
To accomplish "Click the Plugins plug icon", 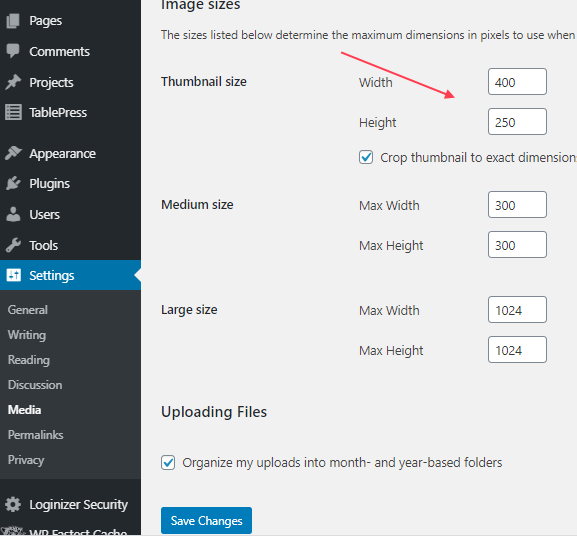I will pyautogui.click(x=13, y=183).
